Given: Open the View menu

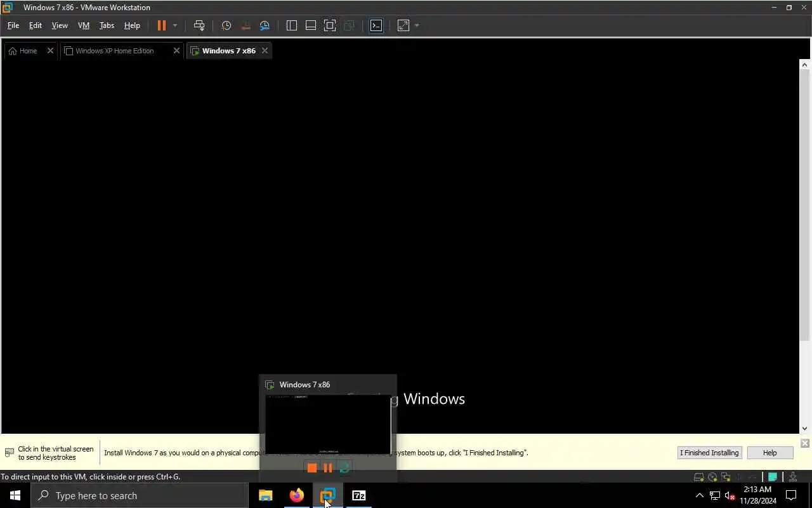Looking at the screenshot, I should click(60, 25).
